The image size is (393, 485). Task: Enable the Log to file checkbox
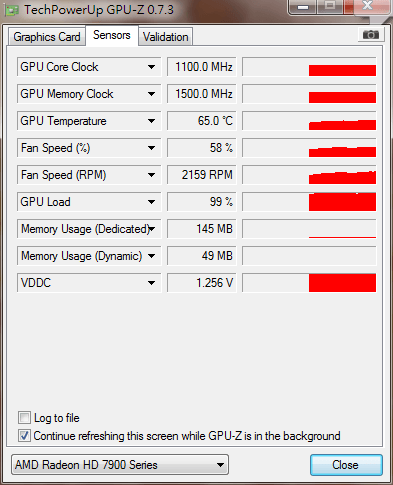[24, 417]
